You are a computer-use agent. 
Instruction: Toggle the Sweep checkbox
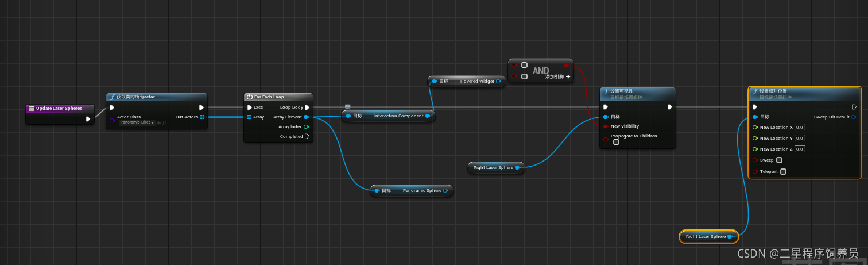[x=779, y=160]
